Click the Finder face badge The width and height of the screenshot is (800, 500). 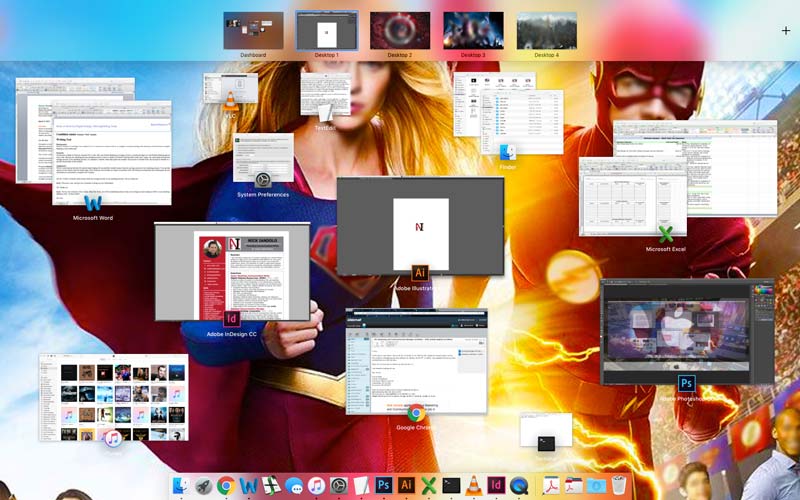pos(508,152)
